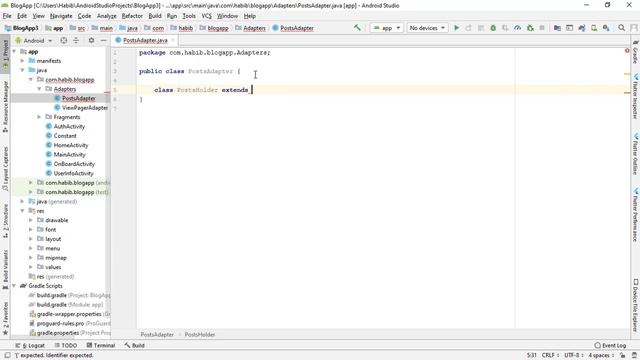Open the Logcat tool window
This screenshot has width=640, height=360.
(x=30, y=345)
